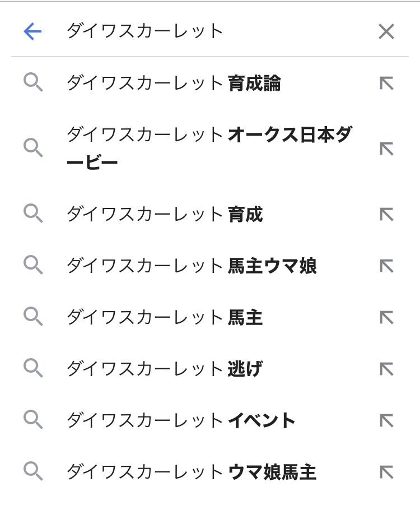The width and height of the screenshot is (420, 519).
Task: Select suggestion ダイワスカーレット 逃げ
Action: 165,369
